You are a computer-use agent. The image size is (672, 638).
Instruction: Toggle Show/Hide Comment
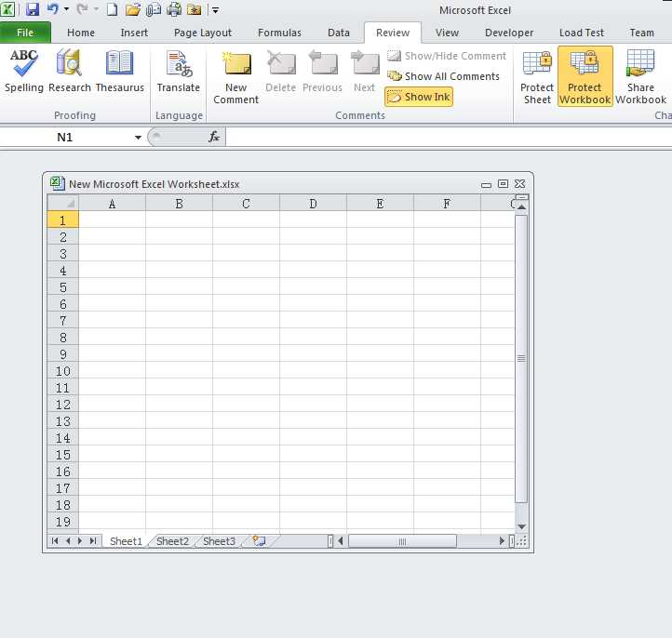pyautogui.click(x=447, y=56)
